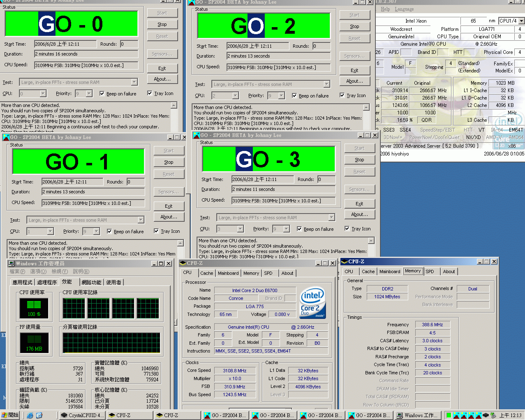
Task: Toggle Tray Icon in the GO - 0 window
Action: (150, 93)
